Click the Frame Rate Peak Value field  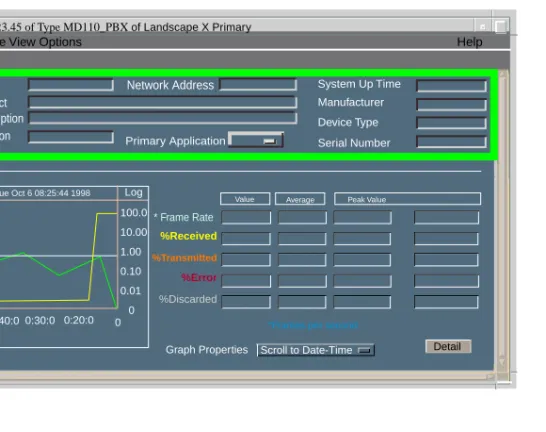click(362, 218)
